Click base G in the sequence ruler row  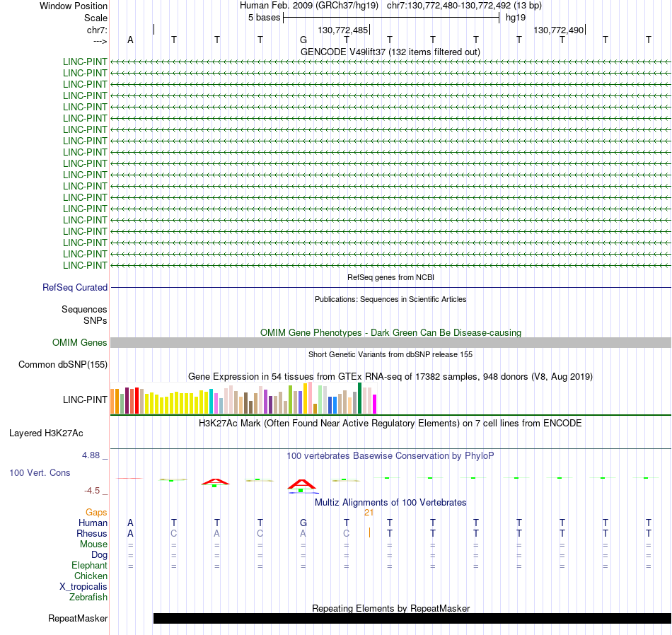coord(303,40)
